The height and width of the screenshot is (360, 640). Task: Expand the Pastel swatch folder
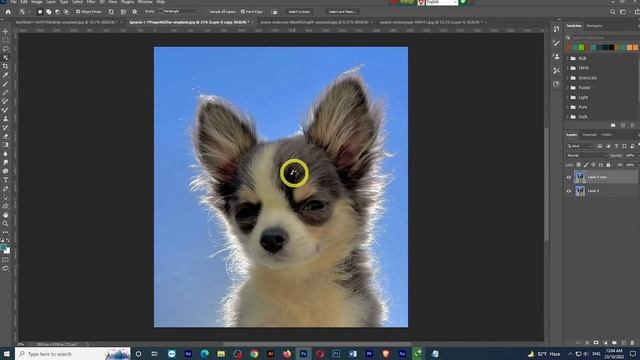pyautogui.click(x=568, y=88)
